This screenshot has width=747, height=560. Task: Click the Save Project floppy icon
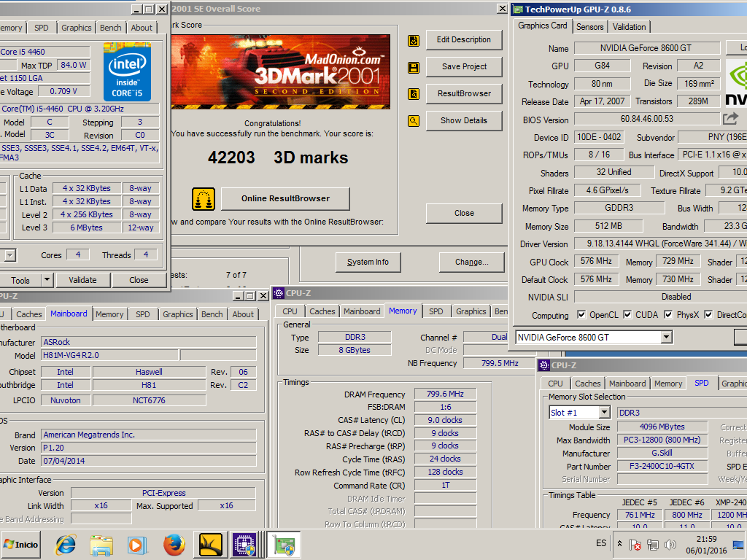click(414, 68)
